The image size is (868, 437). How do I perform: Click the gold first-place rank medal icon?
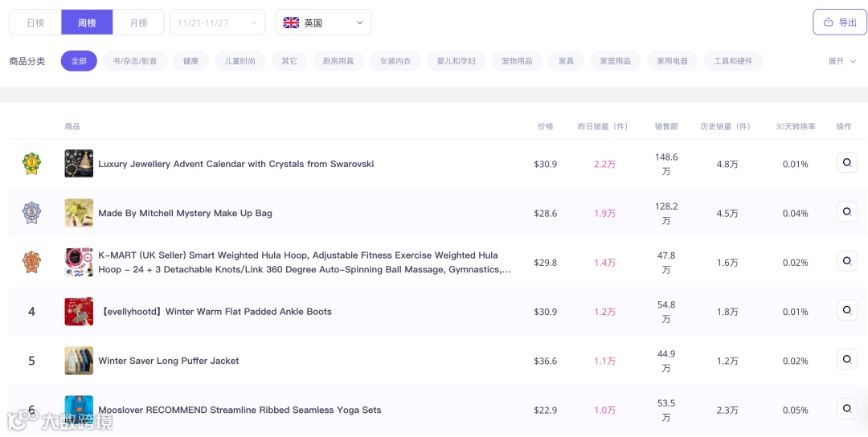pos(31,164)
